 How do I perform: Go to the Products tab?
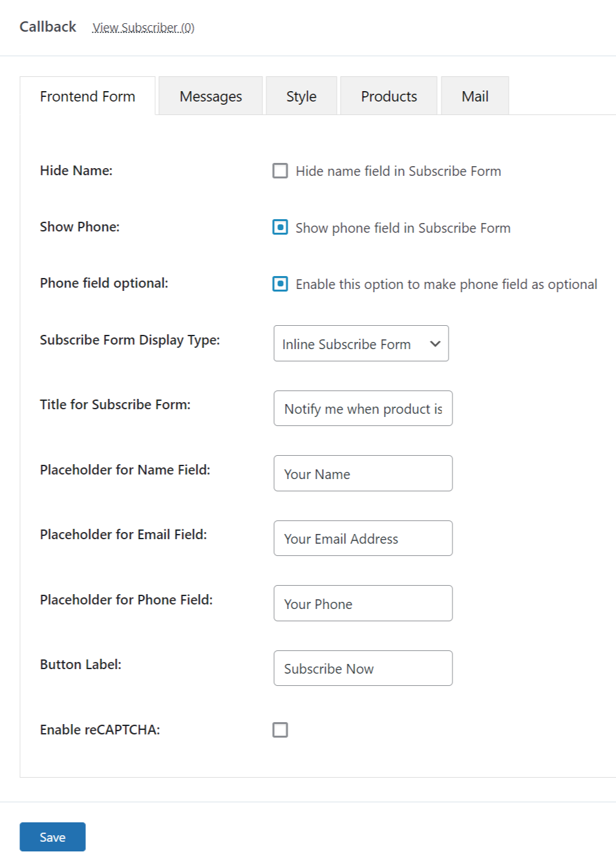coord(388,96)
